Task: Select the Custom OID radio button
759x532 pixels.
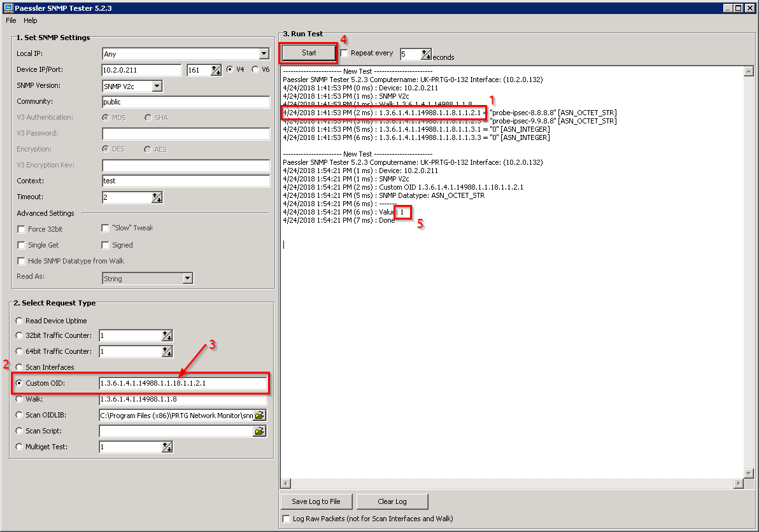Action: 19,383
